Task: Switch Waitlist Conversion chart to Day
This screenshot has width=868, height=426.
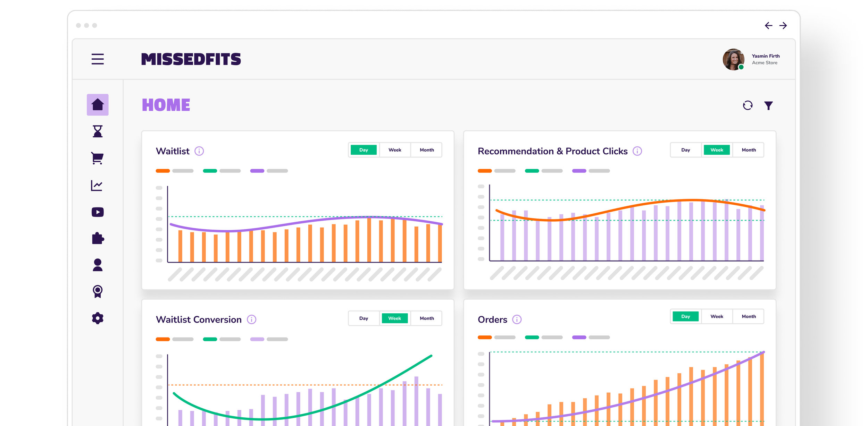Action: tap(364, 318)
